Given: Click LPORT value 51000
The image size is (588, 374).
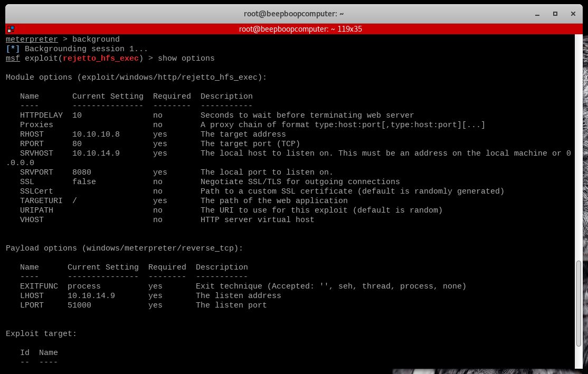Looking at the screenshot, I should point(79,305).
